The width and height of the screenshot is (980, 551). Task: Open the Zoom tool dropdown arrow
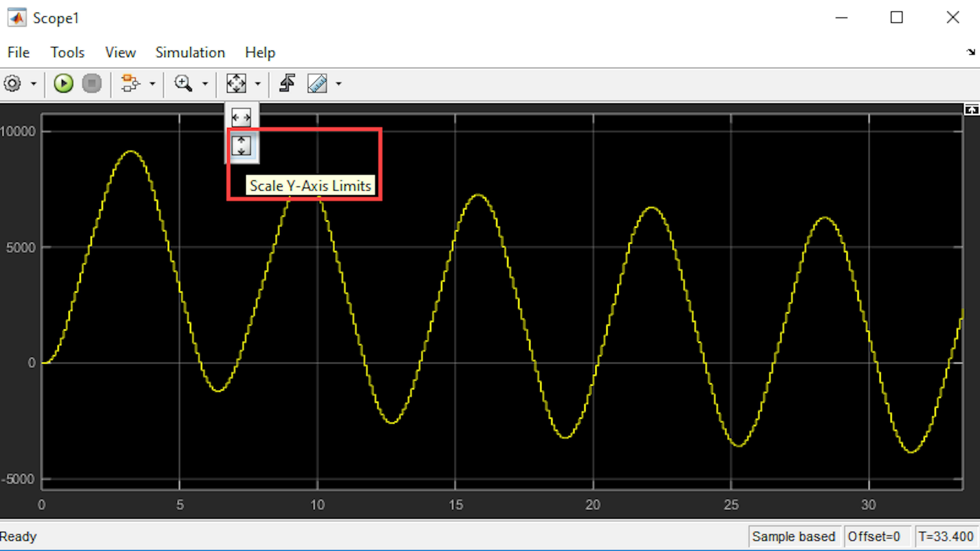[205, 83]
